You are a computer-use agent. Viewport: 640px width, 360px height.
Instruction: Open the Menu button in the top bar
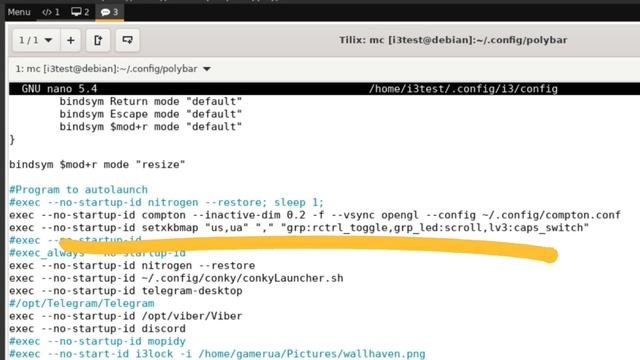click(19, 12)
